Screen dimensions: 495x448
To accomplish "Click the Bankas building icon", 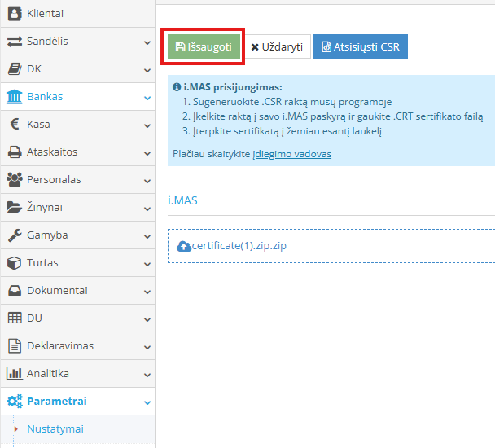I will click(14, 96).
